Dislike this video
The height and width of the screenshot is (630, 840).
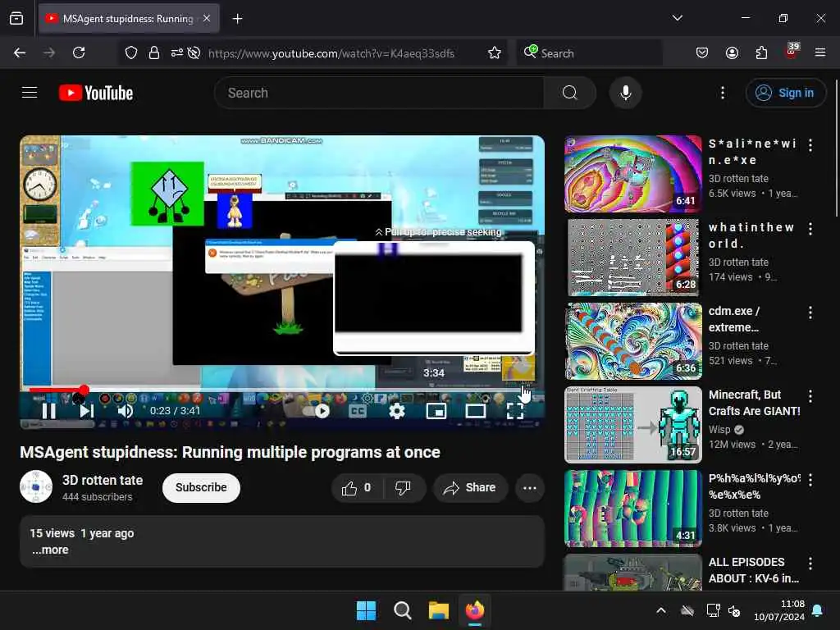tap(403, 487)
